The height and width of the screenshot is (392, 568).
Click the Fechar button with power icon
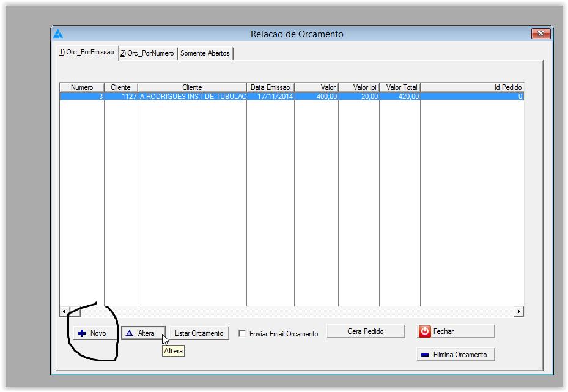point(456,331)
